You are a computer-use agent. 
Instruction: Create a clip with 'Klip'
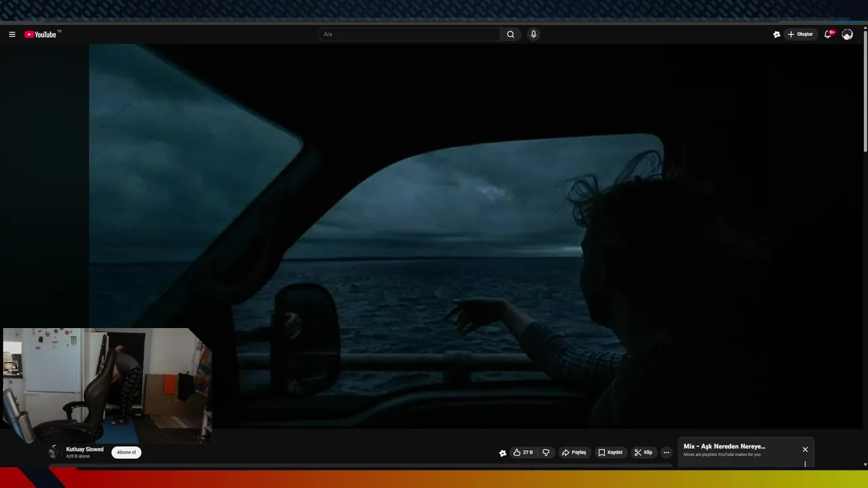click(643, 453)
